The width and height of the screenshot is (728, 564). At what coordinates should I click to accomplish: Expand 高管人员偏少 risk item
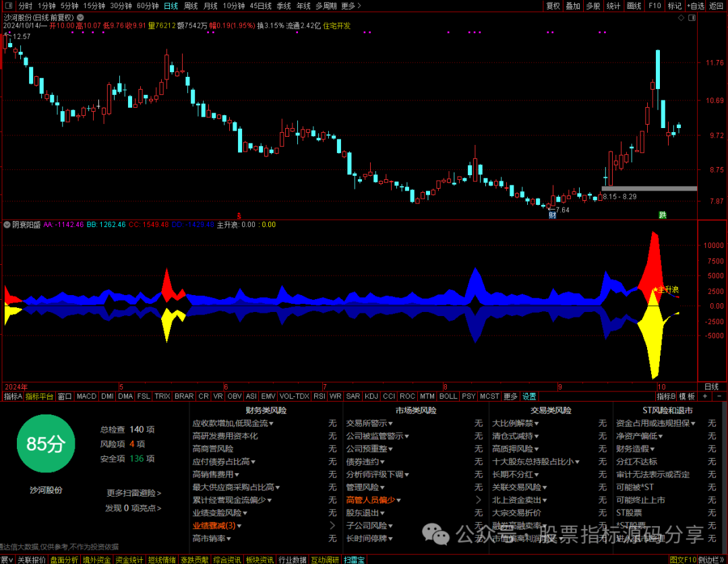373,500
